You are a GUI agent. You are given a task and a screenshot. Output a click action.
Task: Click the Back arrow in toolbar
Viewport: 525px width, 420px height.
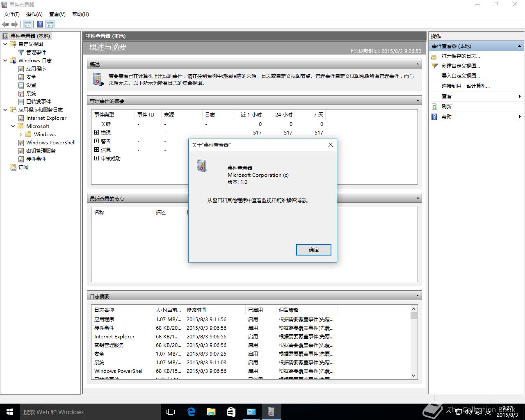(5, 25)
